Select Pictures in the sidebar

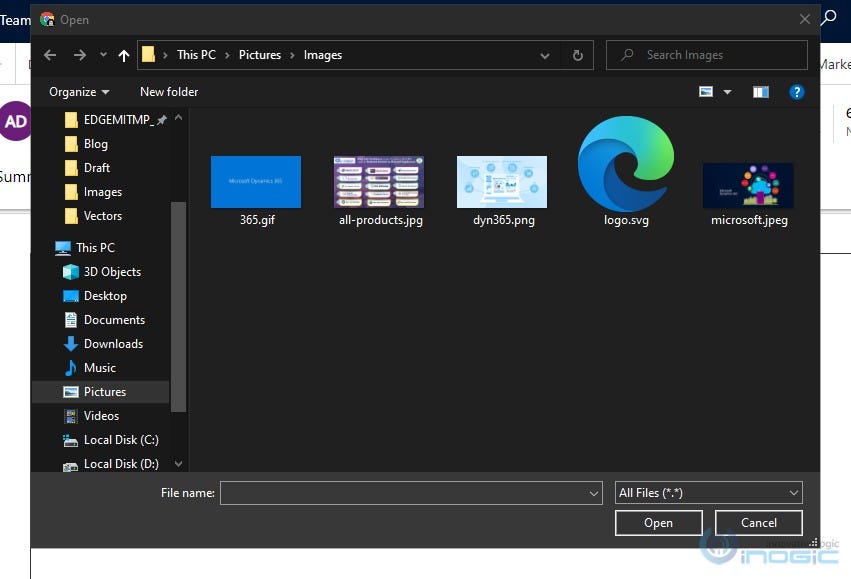(101, 392)
